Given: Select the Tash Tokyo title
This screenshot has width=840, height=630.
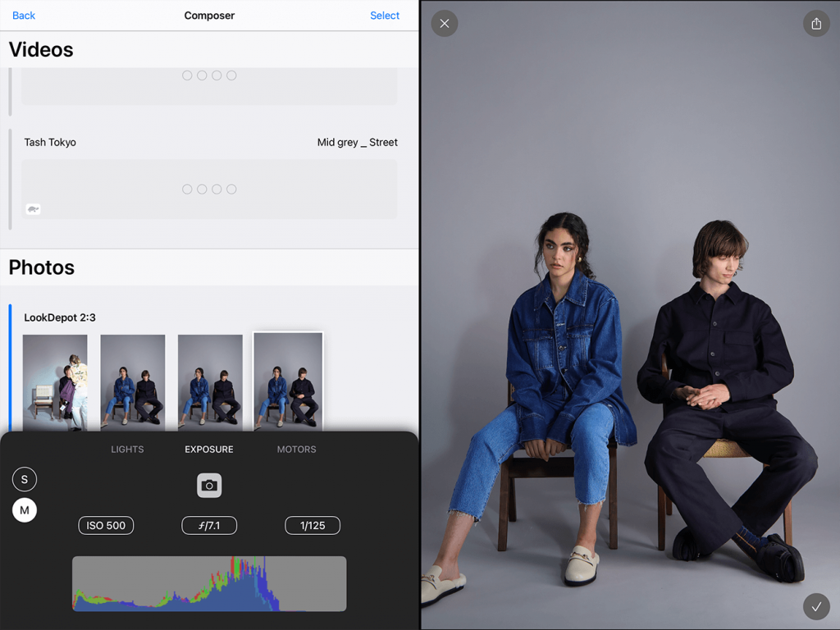Looking at the screenshot, I should [50, 143].
